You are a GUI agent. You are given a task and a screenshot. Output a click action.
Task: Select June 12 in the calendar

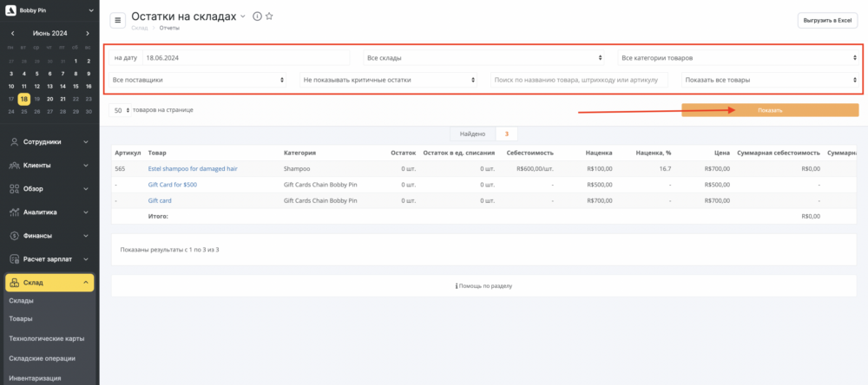click(x=36, y=87)
